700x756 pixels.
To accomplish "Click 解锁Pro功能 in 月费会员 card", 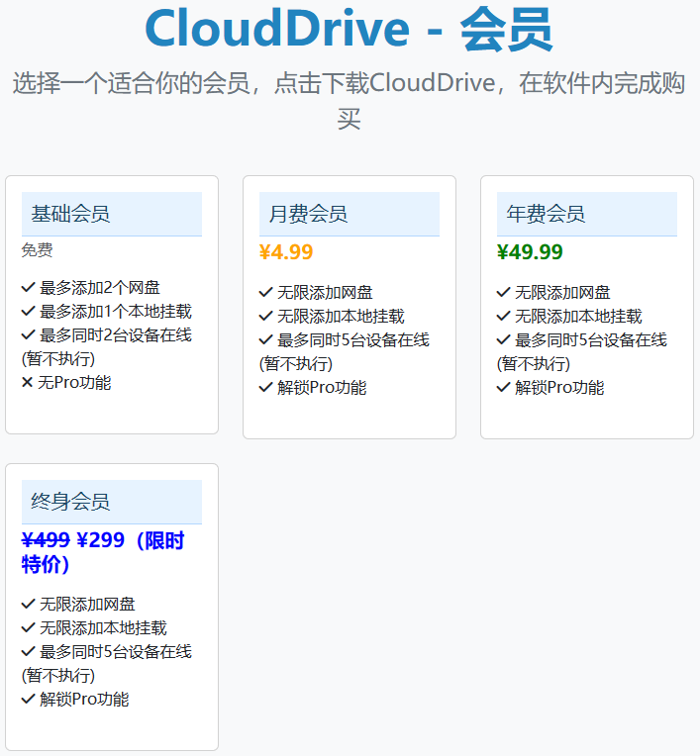I will (322, 388).
